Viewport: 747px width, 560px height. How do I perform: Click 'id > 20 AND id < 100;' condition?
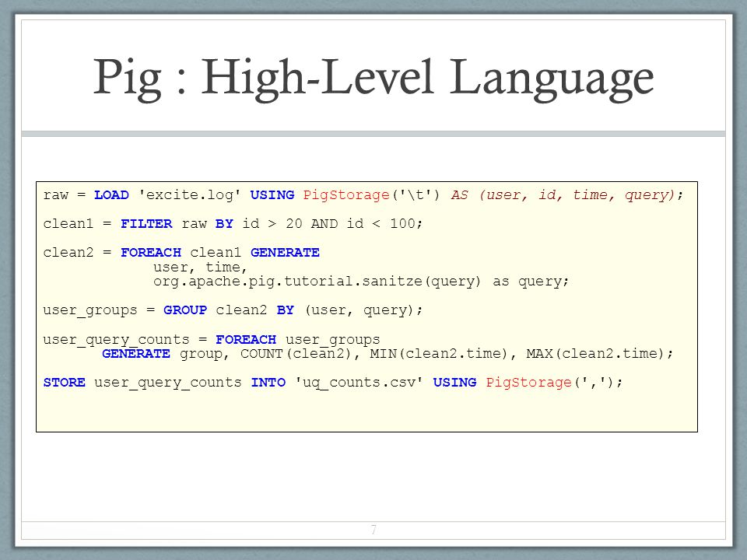tap(332, 224)
